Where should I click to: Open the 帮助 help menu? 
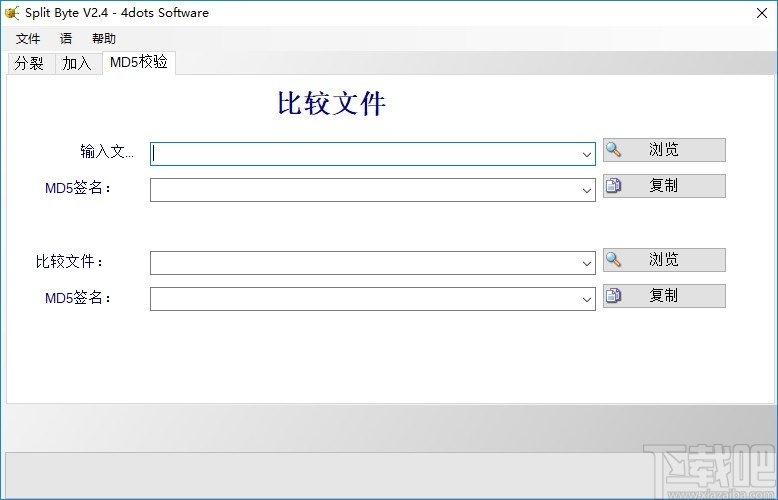click(x=104, y=39)
